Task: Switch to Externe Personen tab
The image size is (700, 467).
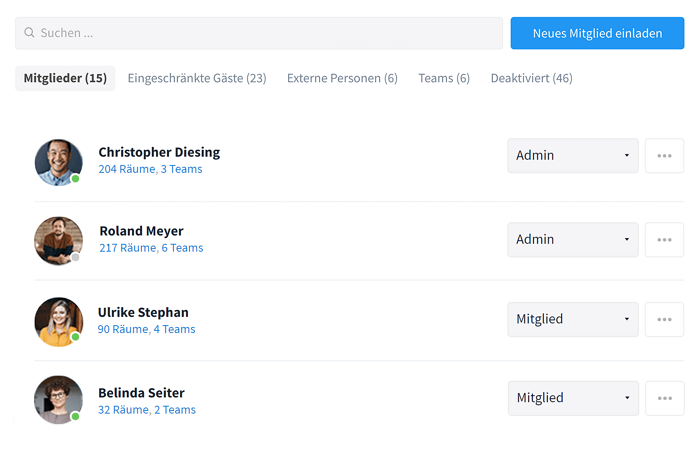Action: pos(342,78)
